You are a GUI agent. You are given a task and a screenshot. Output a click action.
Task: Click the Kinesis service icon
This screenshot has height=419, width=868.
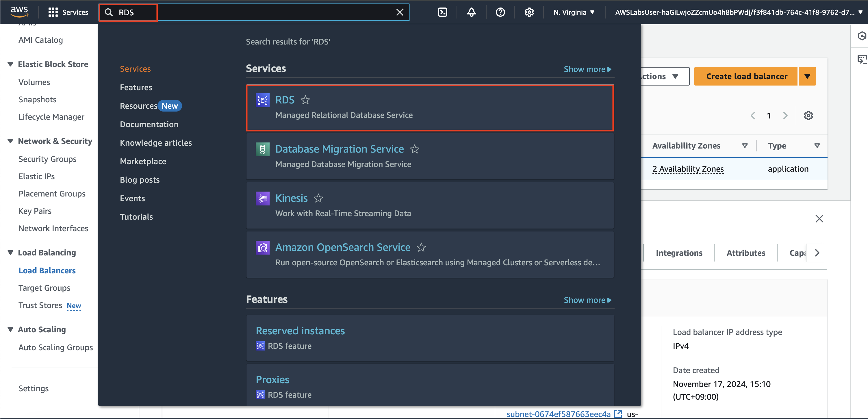262,199
